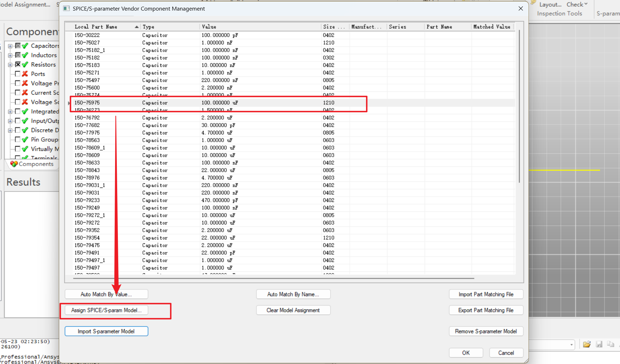Click green check icon beside Pin Groups
The image size is (620, 364).
tap(25, 140)
